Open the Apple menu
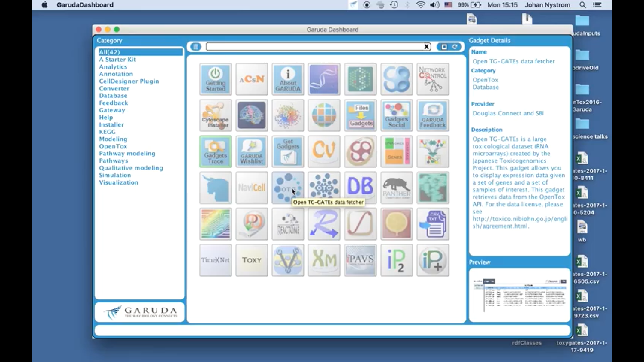 [44, 5]
